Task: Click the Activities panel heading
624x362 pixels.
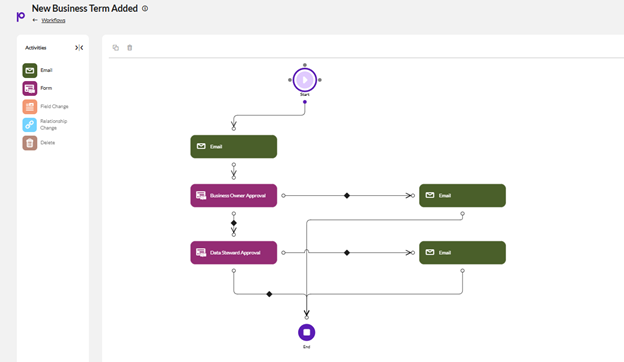Action: 36,48
